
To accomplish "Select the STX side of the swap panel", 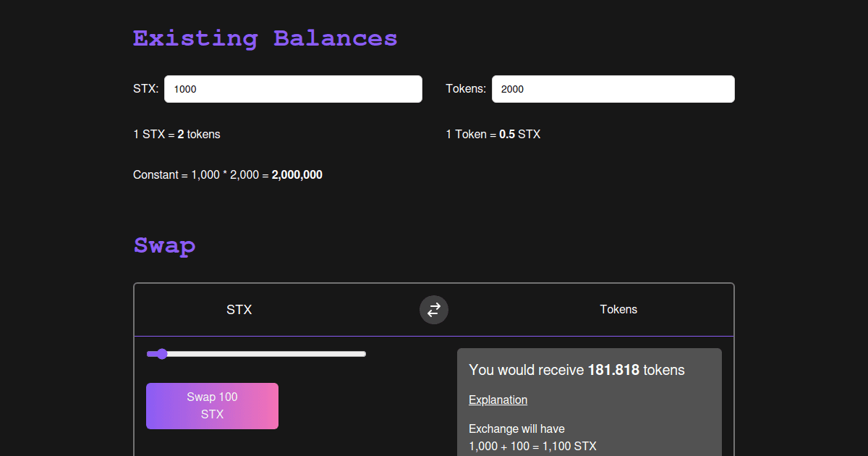I will click(239, 309).
